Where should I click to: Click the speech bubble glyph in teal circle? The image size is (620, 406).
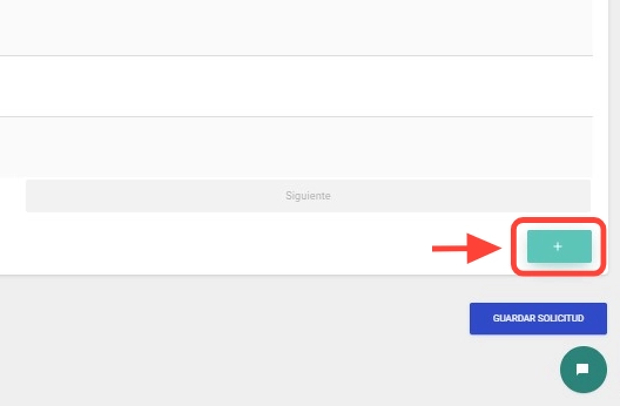tap(583, 369)
